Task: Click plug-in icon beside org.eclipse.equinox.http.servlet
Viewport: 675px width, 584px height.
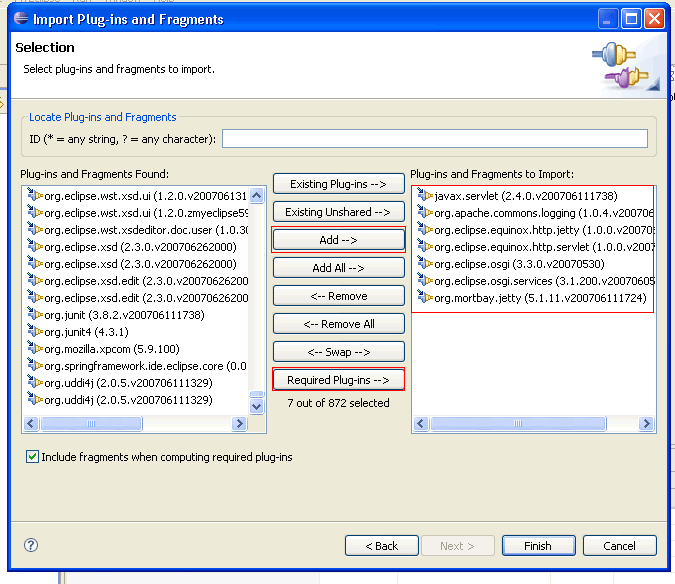Action: 424,247
